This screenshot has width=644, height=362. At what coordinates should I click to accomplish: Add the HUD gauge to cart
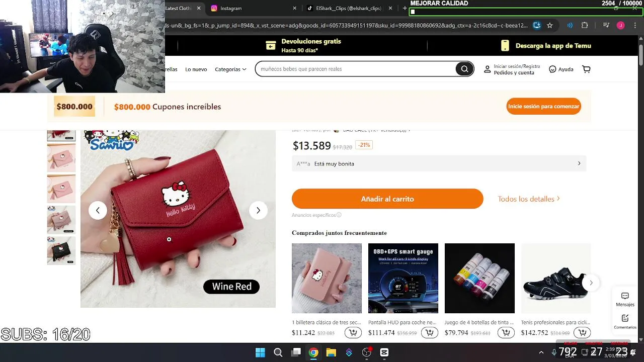(430, 333)
